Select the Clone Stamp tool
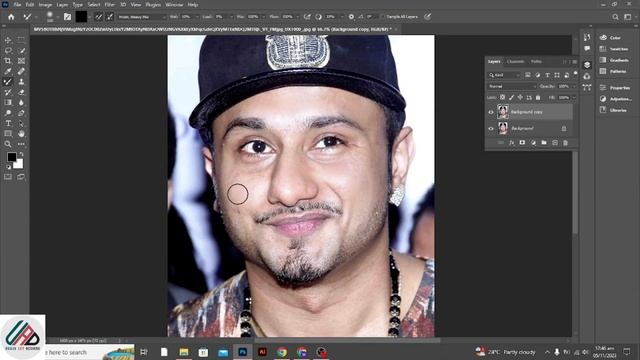Image resolution: width=640 pixels, height=360 pixels. pos(21,82)
